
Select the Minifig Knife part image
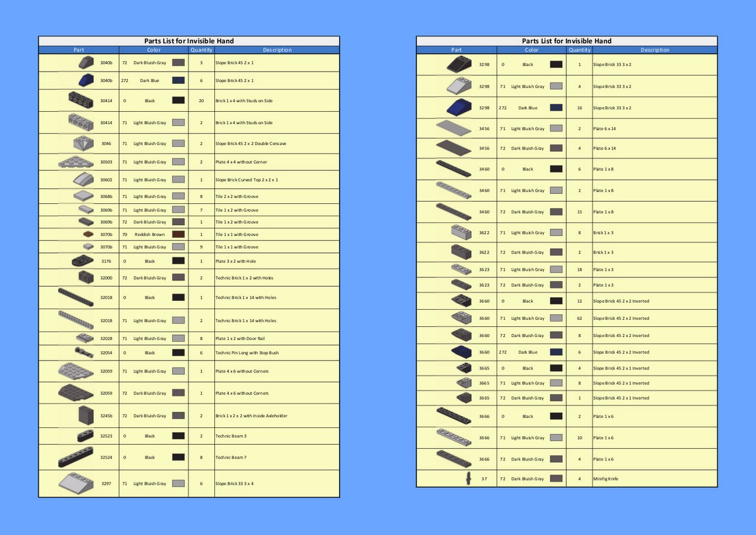(x=468, y=478)
